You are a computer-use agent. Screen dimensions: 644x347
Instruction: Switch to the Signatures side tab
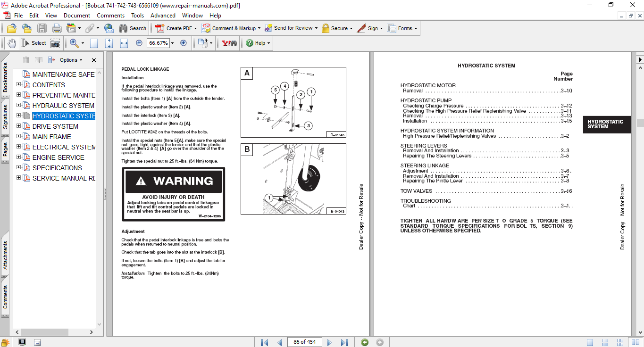tap(5, 117)
